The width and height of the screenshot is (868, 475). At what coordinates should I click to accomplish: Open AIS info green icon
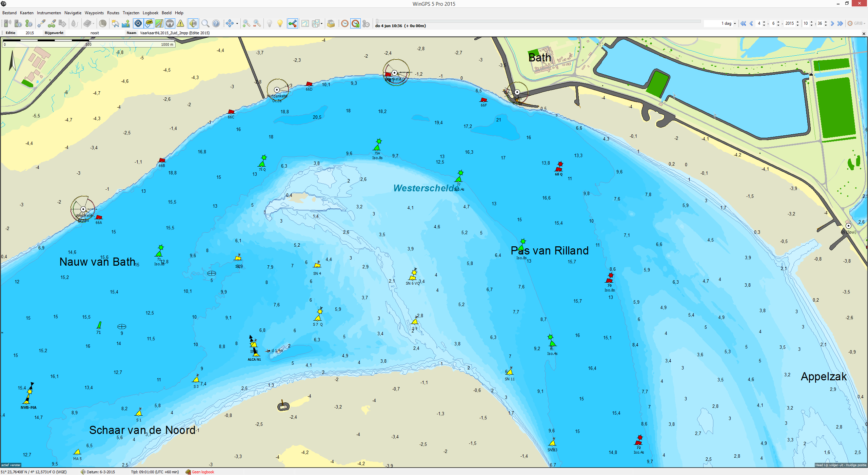29,23
